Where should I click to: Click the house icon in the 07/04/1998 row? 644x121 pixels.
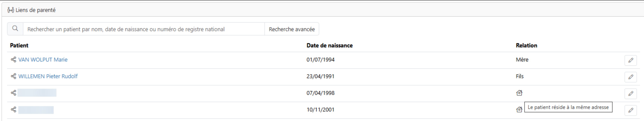point(519,93)
